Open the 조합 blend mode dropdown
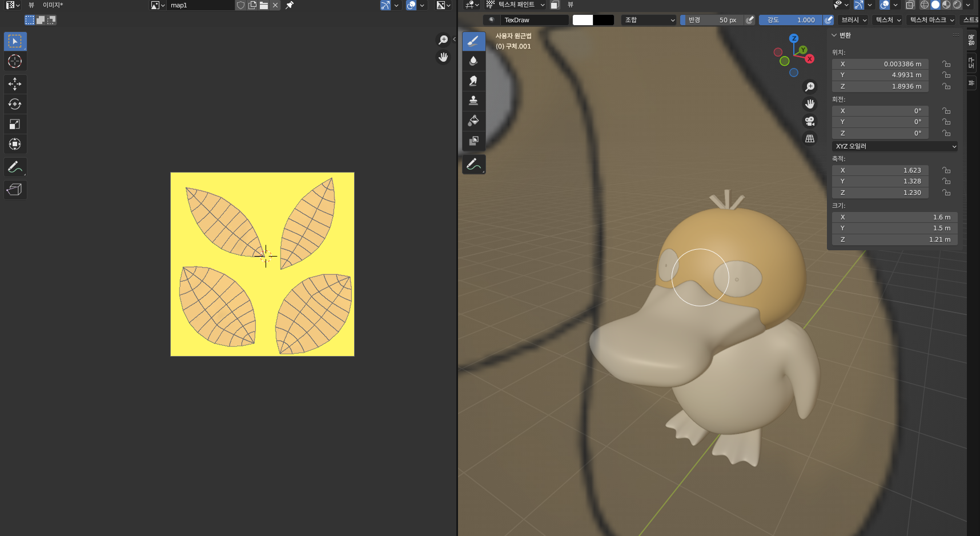 point(649,20)
